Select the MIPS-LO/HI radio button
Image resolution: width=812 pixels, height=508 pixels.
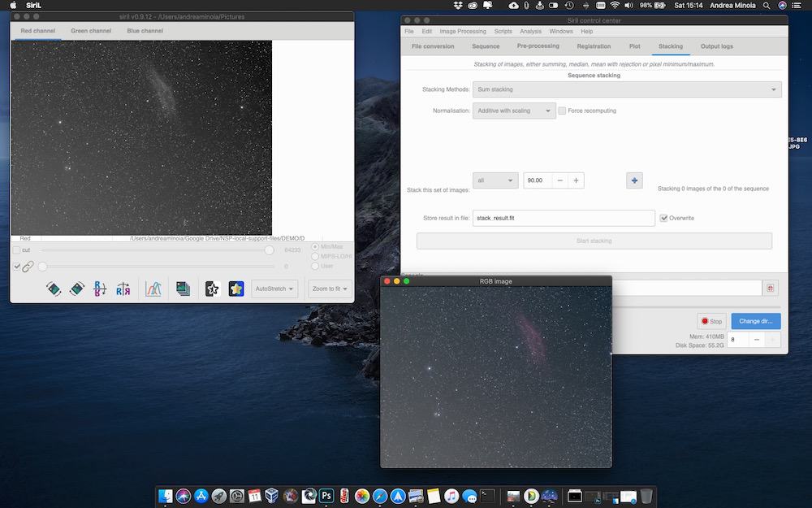316,256
